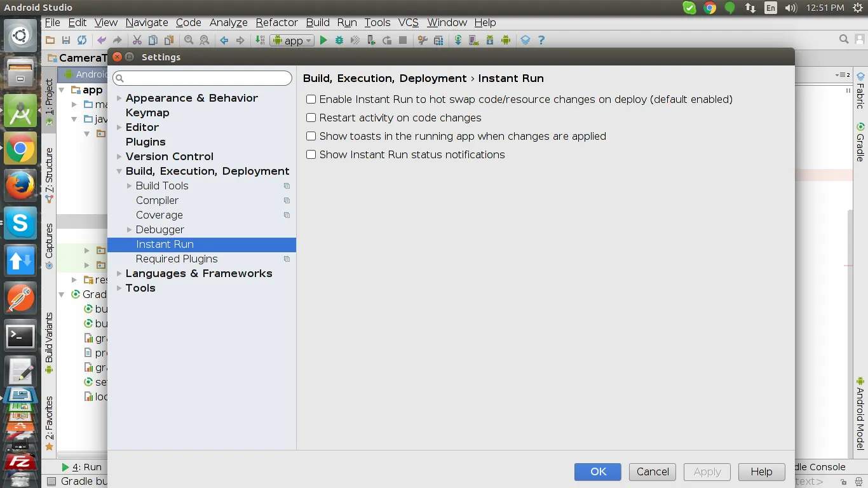The image size is (868, 488).
Task: Collapse Build, Execution, Deployment node
Action: 119,171
